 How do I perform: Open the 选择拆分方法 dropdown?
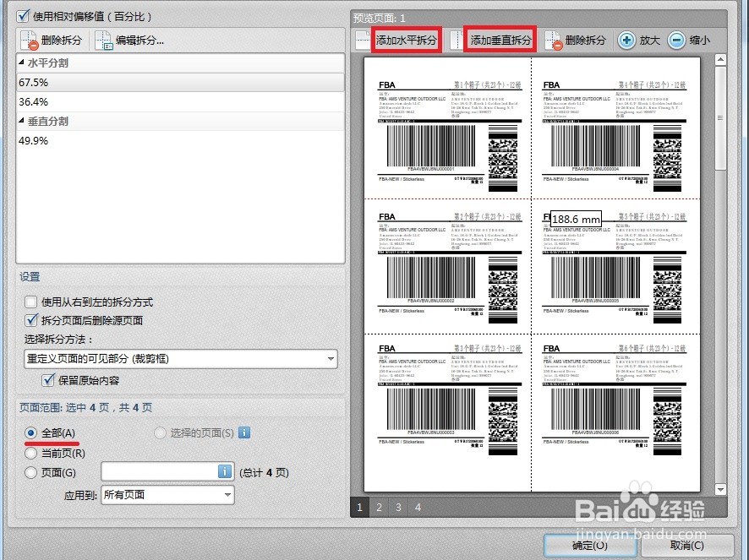(x=181, y=358)
